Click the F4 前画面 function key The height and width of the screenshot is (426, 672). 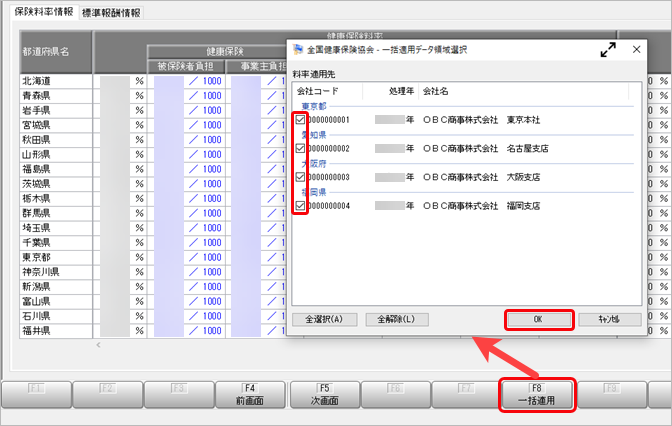click(250, 394)
